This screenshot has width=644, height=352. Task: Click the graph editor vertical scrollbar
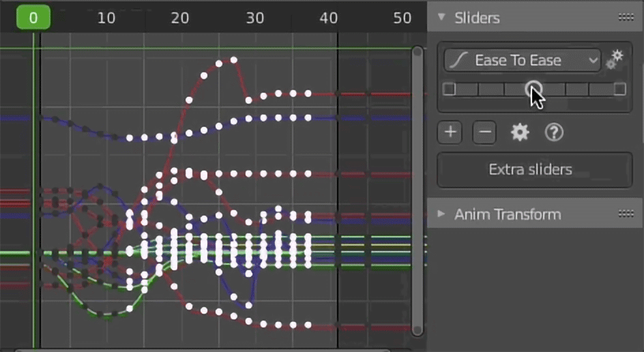click(x=418, y=191)
